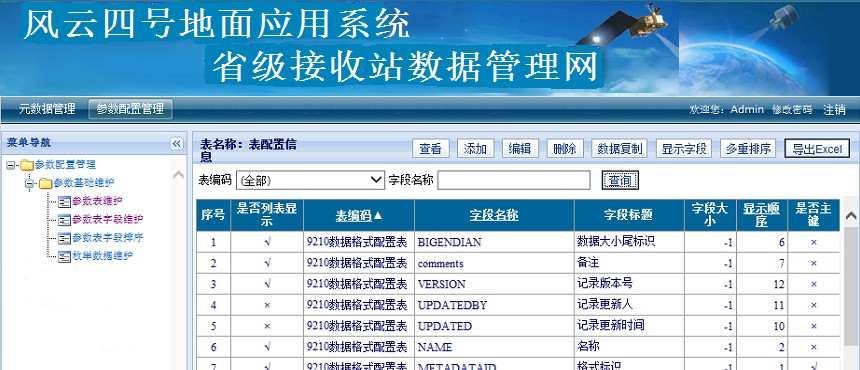Click the 查询 search button
This screenshot has height=370, width=860.
click(620, 180)
